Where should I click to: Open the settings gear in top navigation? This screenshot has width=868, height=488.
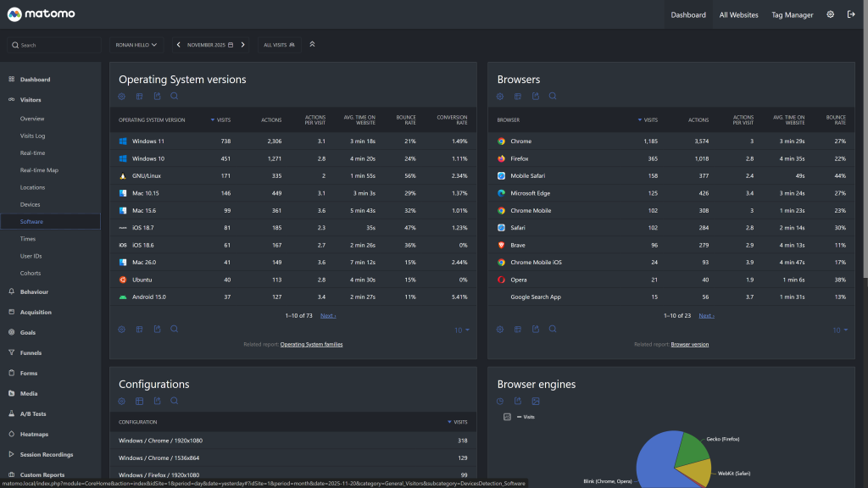[830, 14]
